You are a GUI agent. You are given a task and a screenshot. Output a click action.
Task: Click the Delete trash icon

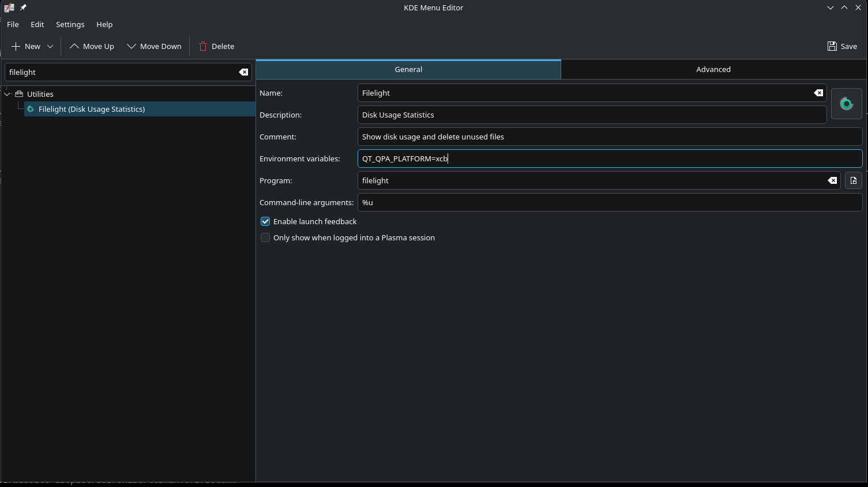[x=203, y=46]
